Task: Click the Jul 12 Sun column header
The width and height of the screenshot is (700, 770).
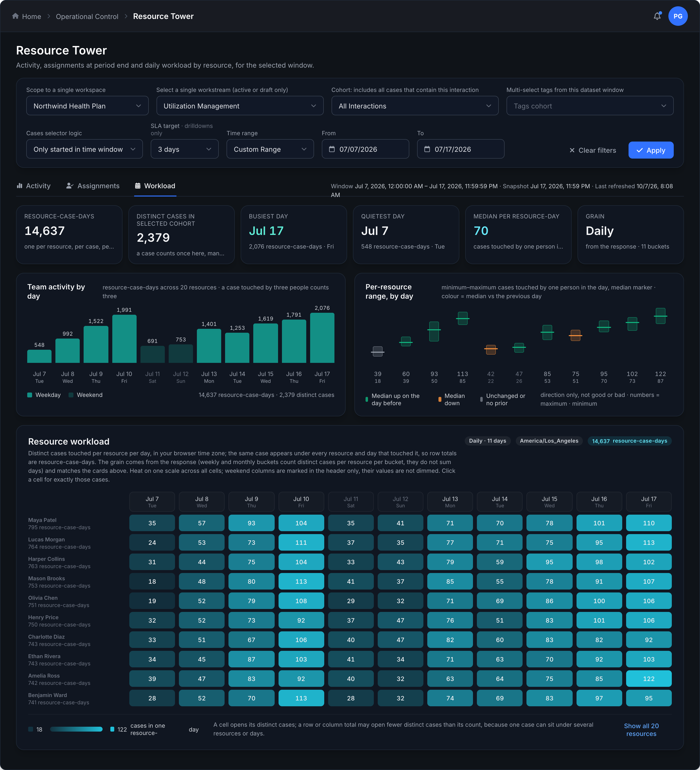Action: [x=400, y=501]
